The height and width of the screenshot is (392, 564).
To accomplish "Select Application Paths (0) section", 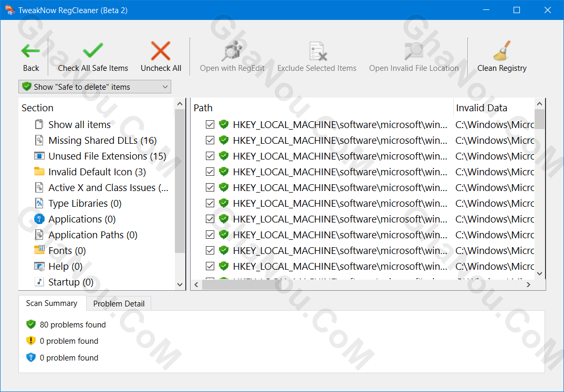I will [x=93, y=235].
